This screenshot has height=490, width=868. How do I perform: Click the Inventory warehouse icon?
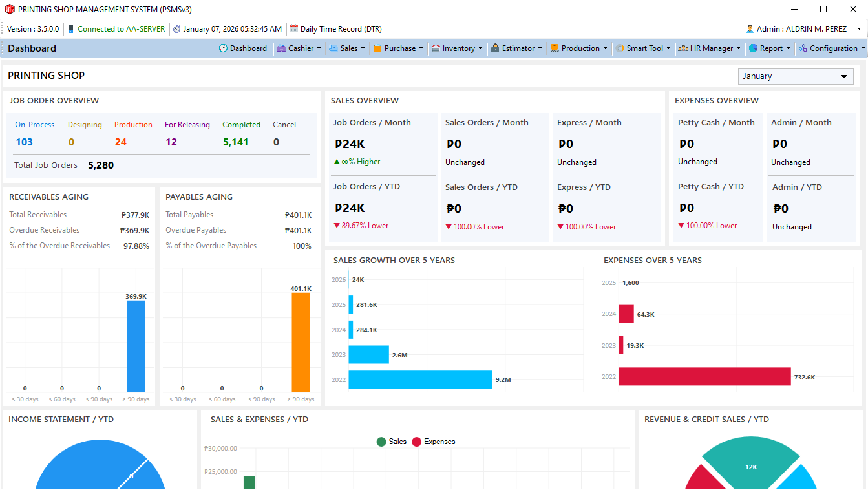click(x=436, y=48)
